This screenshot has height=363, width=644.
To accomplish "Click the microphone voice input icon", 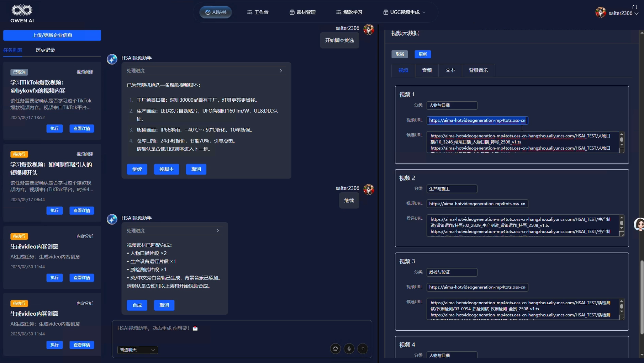I will pos(349,349).
